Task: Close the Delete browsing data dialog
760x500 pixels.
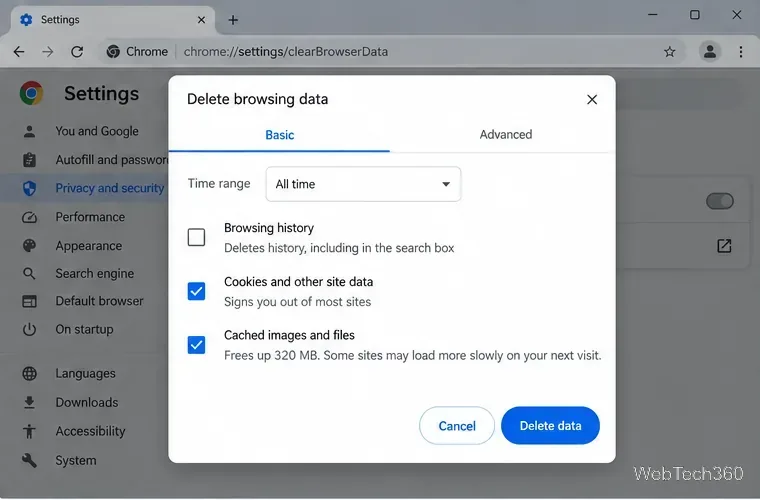Action: coord(592,99)
